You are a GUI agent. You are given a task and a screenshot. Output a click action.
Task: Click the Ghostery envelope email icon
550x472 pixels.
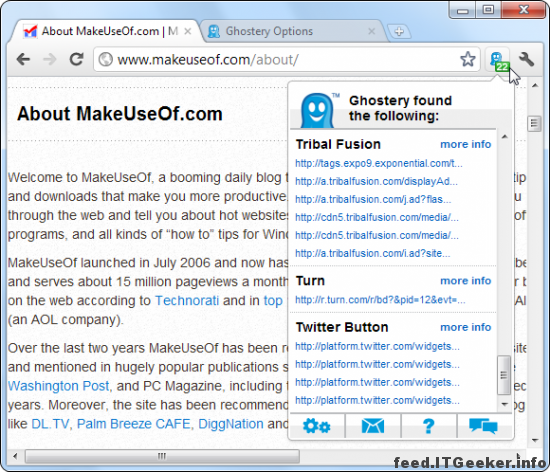pyautogui.click(x=373, y=426)
